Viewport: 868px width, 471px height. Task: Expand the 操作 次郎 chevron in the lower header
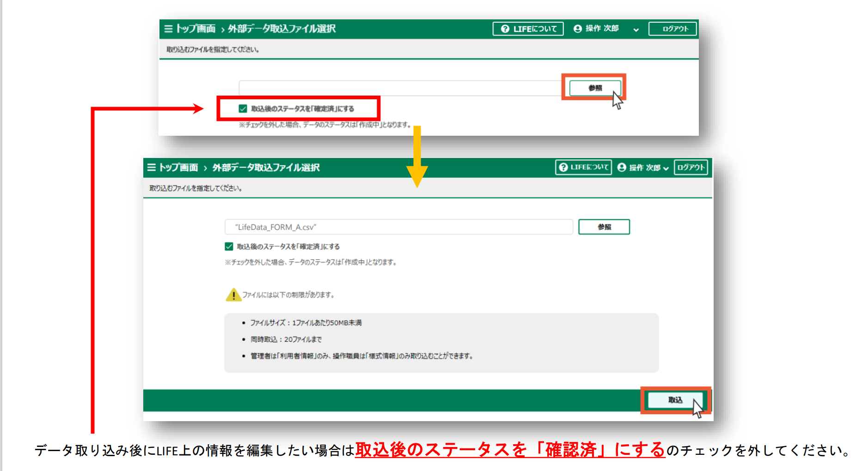(666, 168)
